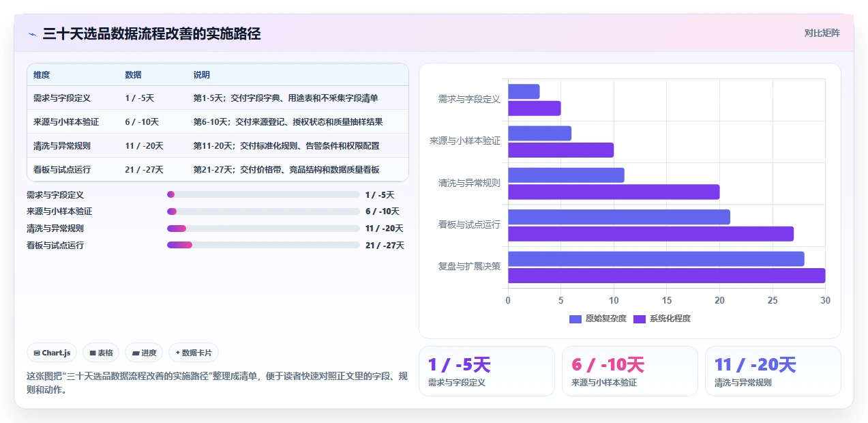Screen dimensions: 868x423
Task: Select 看板与试点运行 cell in the table
Action: coord(62,170)
